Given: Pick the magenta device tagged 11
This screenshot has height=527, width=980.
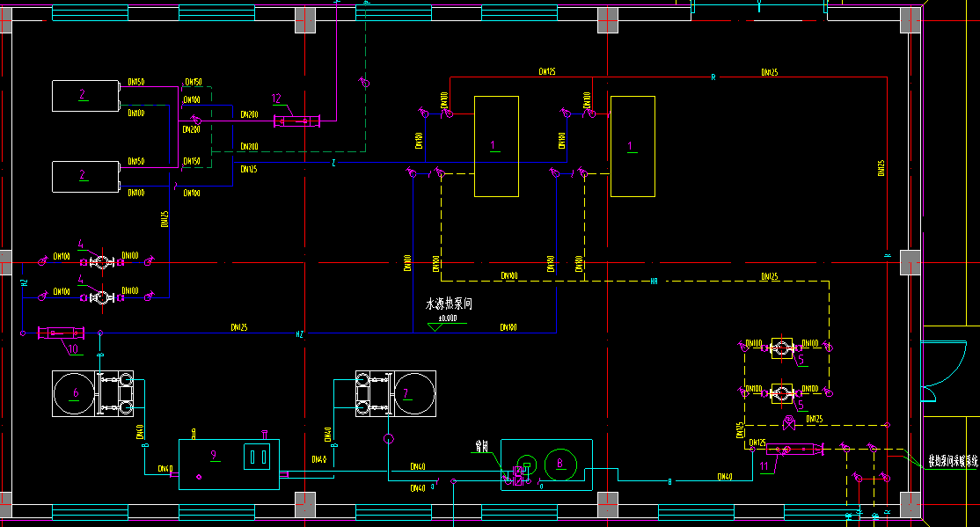Looking at the screenshot, I should click(x=794, y=450).
